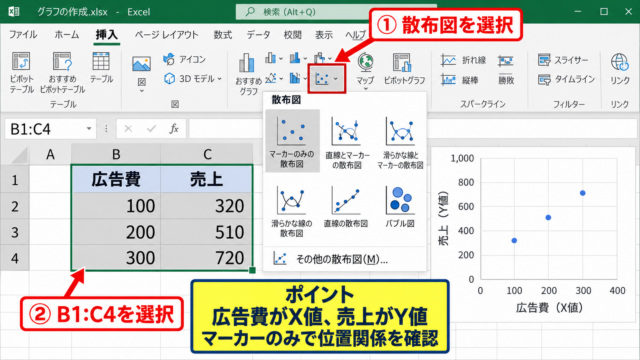
Task: Open More Scatter Charts (その他の散布図(M)...)
Action: click(x=345, y=259)
